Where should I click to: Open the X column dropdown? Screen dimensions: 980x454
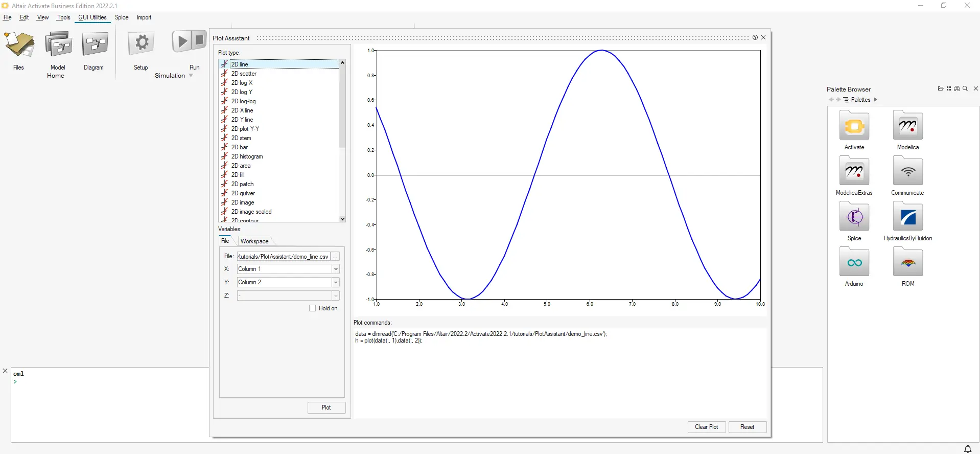336,269
